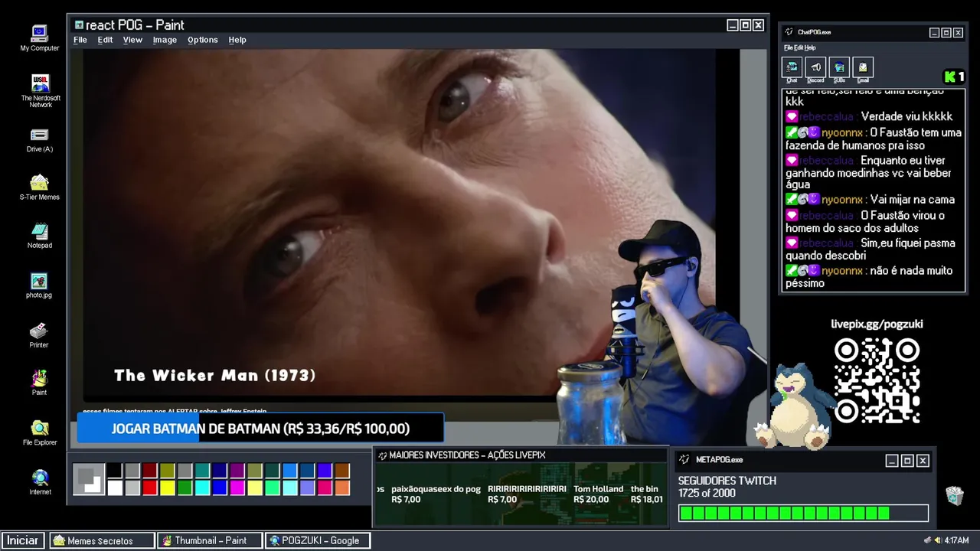
Task: Switch to Memes Secretos taskbar item
Action: [102, 540]
